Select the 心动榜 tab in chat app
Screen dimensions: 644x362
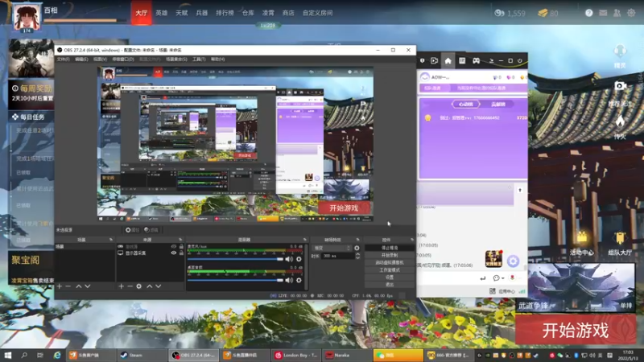(466, 105)
